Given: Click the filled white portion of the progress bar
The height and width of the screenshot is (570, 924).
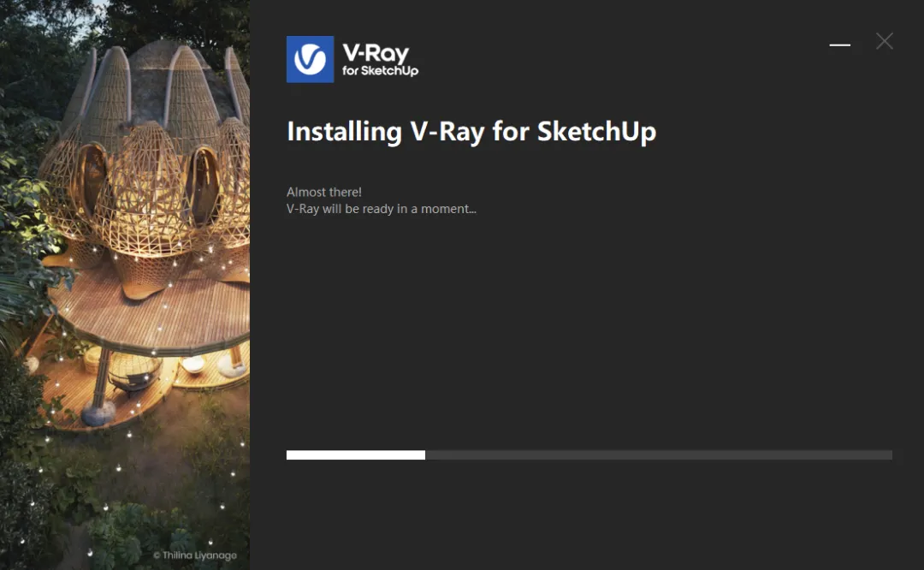Looking at the screenshot, I should (x=355, y=454).
